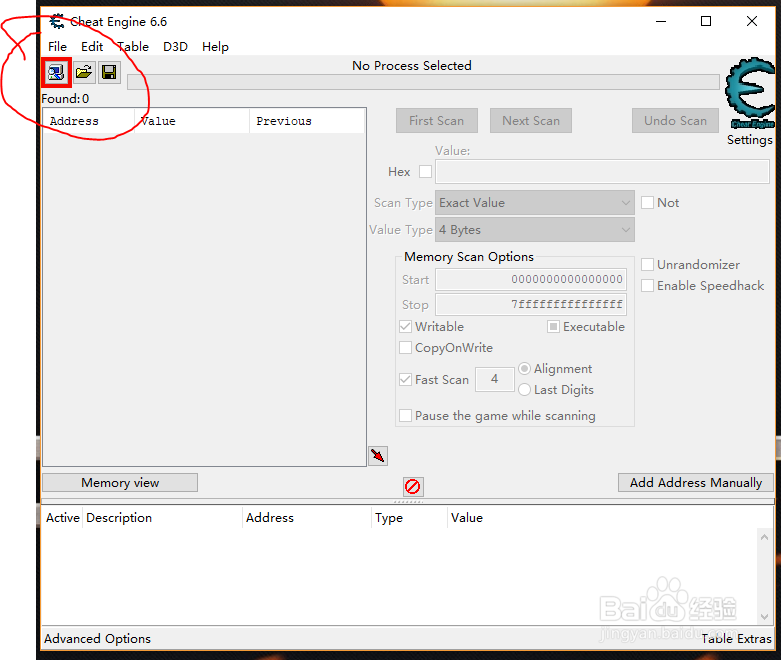Screen dimensions: 781x660
Task: Click the First Scan button
Action: tap(437, 121)
